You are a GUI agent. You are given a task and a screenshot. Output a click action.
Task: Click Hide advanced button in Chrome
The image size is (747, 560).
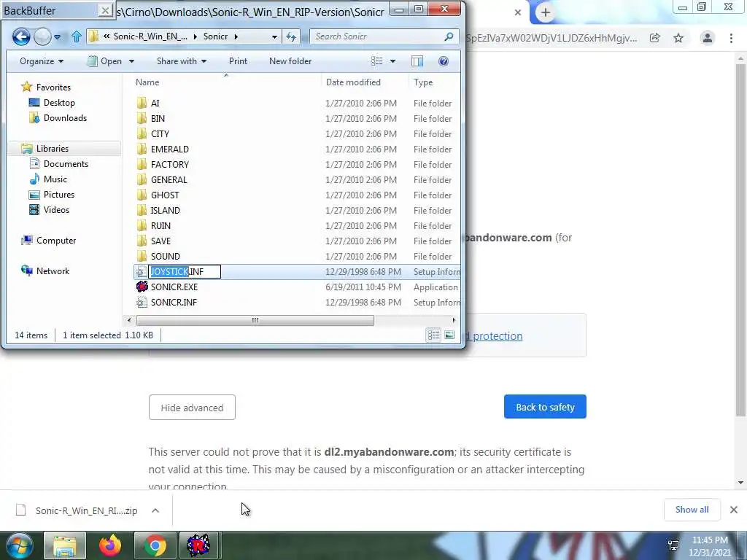point(192,407)
